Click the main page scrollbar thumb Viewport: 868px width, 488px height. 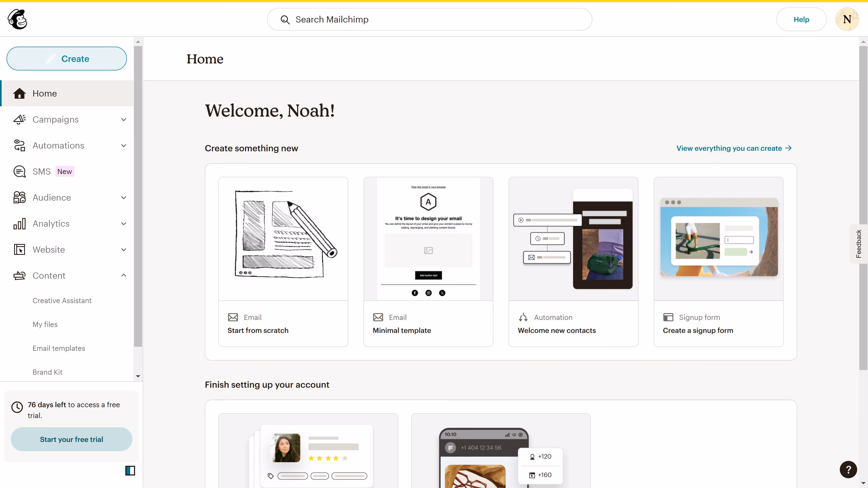pyautogui.click(x=863, y=208)
